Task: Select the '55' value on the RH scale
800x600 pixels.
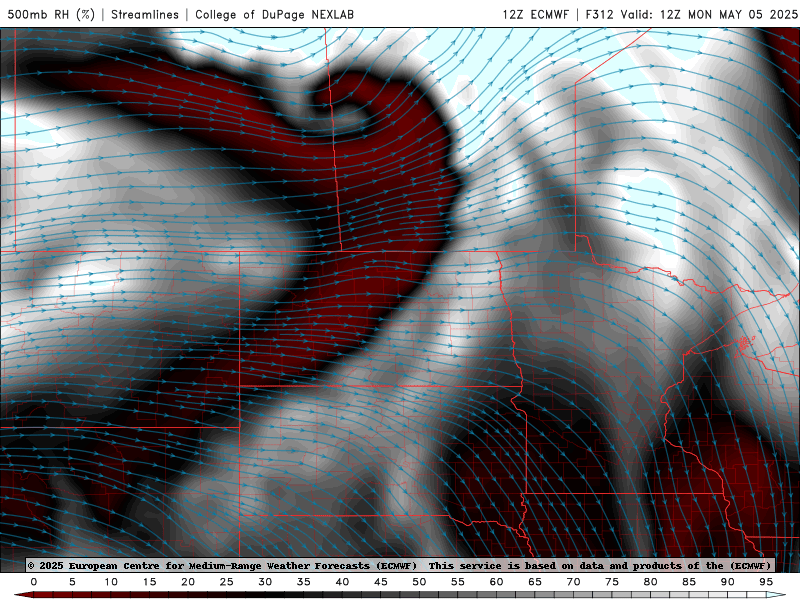Action: click(x=458, y=582)
